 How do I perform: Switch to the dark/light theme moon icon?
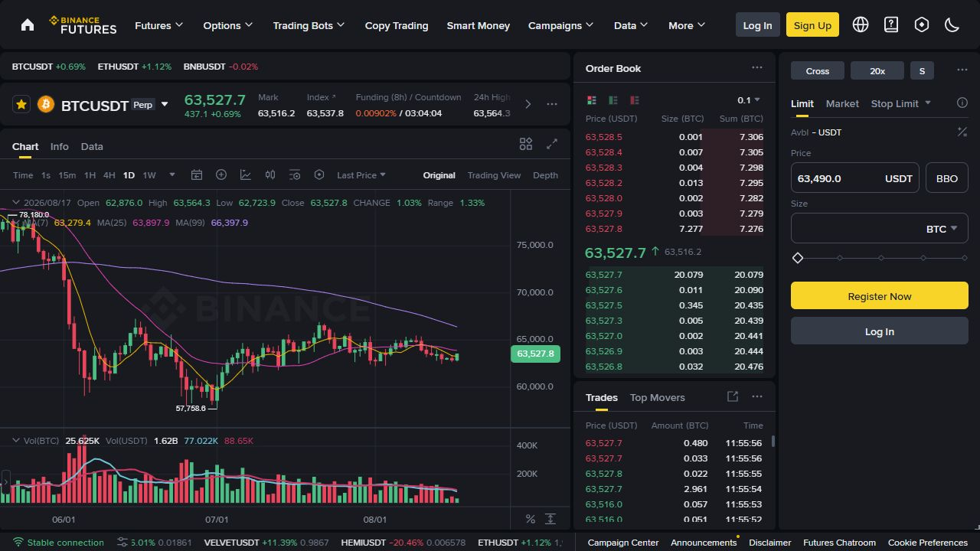pos(952,24)
